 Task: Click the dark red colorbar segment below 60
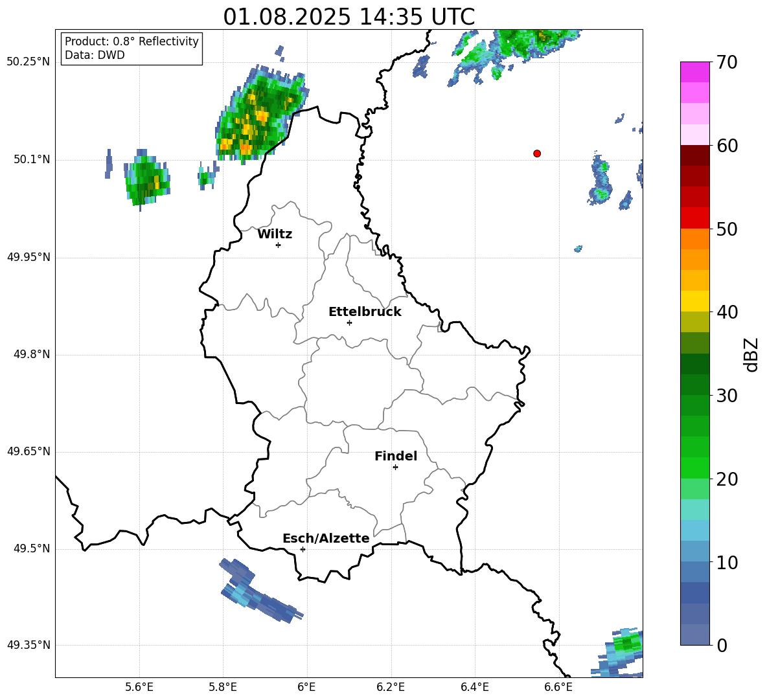pyautogui.click(x=694, y=155)
